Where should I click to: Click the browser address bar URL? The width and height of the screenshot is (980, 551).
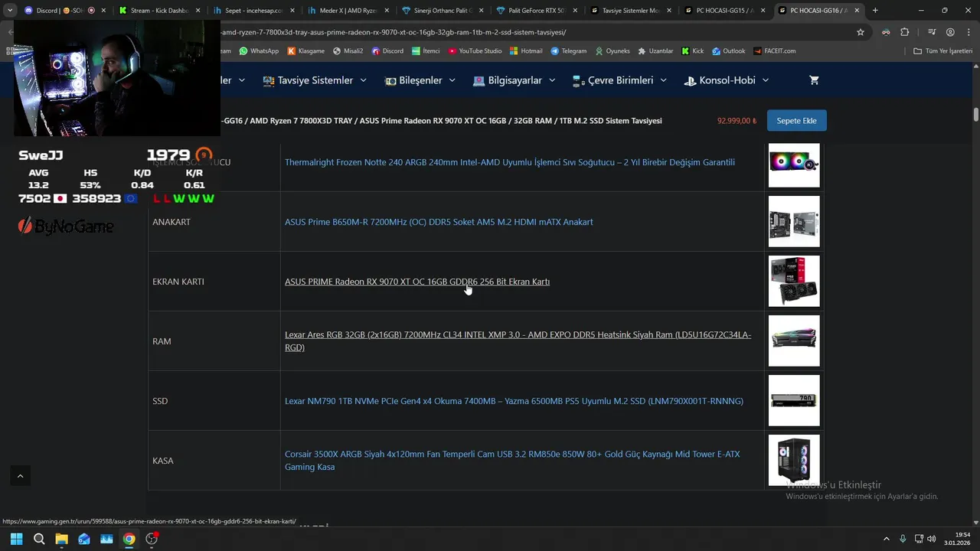tap(394, 32)
